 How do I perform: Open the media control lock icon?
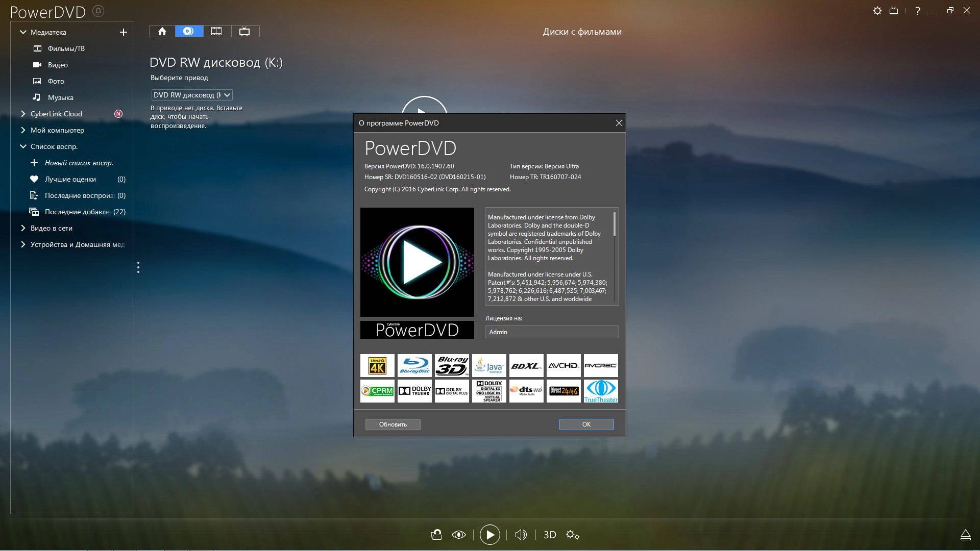coord(436,535)
